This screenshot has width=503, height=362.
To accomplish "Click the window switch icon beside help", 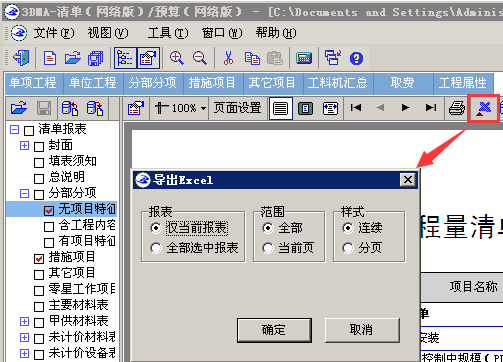I will click(x=333, y=58).
